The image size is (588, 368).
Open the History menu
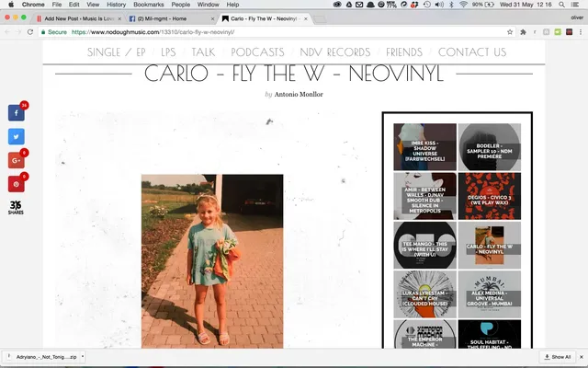tap(117, 5)
